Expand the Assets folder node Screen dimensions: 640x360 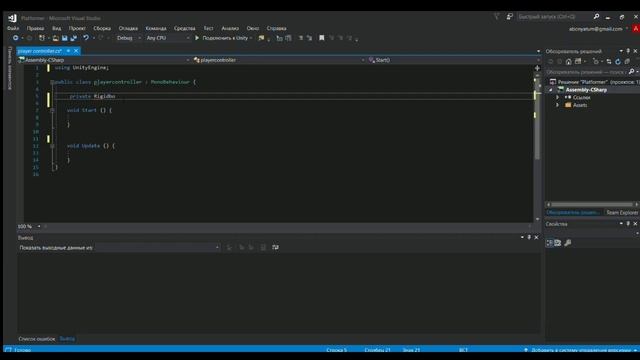[x=558, y=105]
